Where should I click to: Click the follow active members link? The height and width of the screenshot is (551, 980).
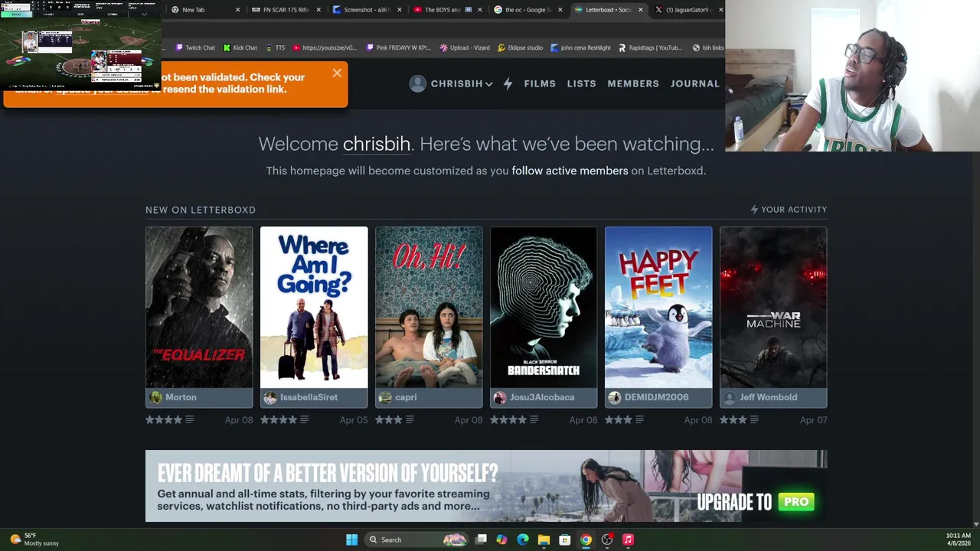tap(570, 171)
